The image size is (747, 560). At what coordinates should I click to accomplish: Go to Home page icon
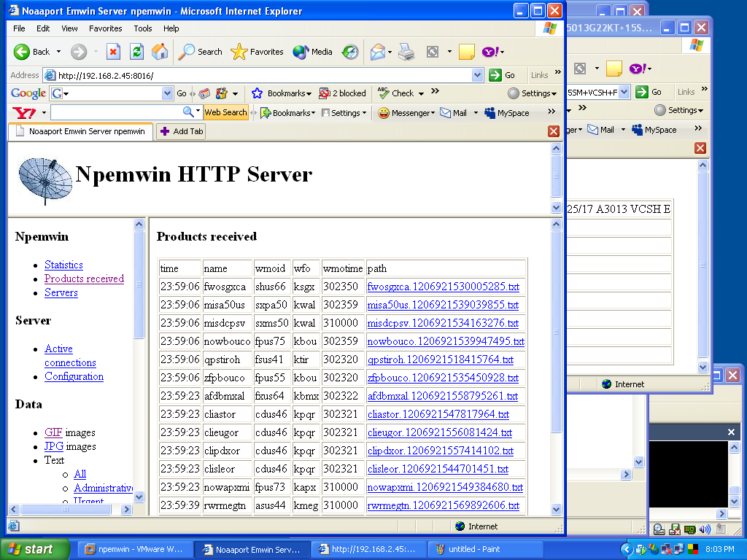(x=160, y=52)
